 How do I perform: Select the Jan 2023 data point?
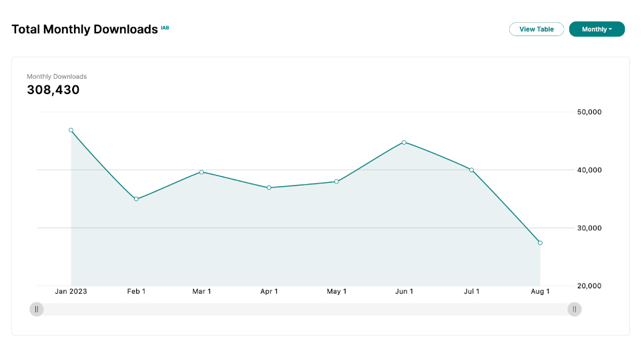[x=71, y=130]
